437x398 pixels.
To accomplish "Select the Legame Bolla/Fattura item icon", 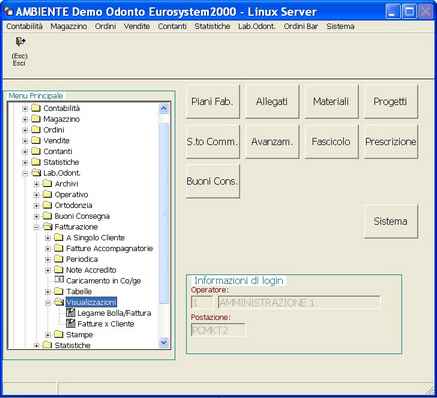I will 70,313.
